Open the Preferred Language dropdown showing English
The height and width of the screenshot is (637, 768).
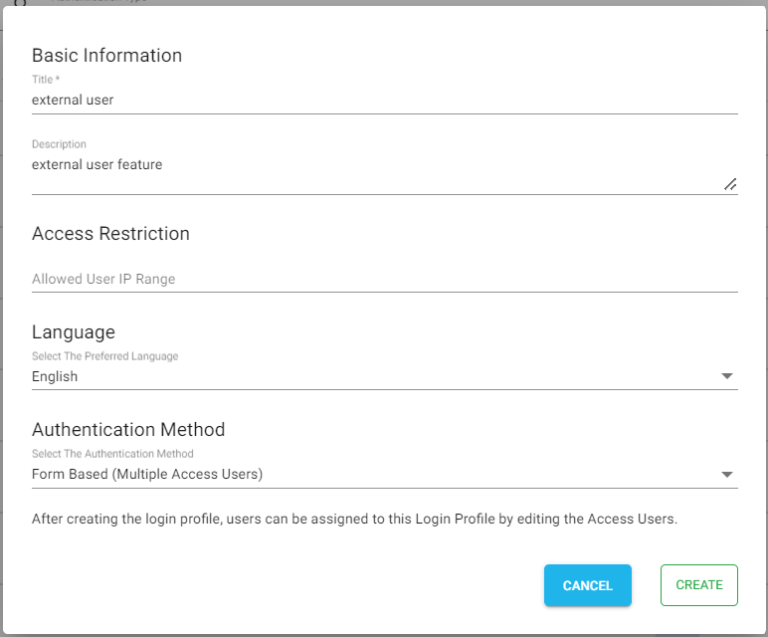coord(384,377)
